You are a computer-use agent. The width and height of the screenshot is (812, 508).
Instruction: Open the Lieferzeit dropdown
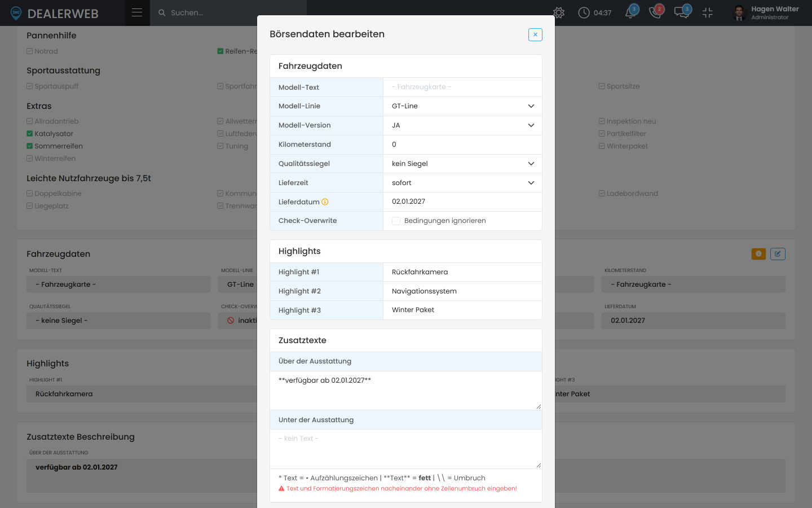click(x=462, y=183)
